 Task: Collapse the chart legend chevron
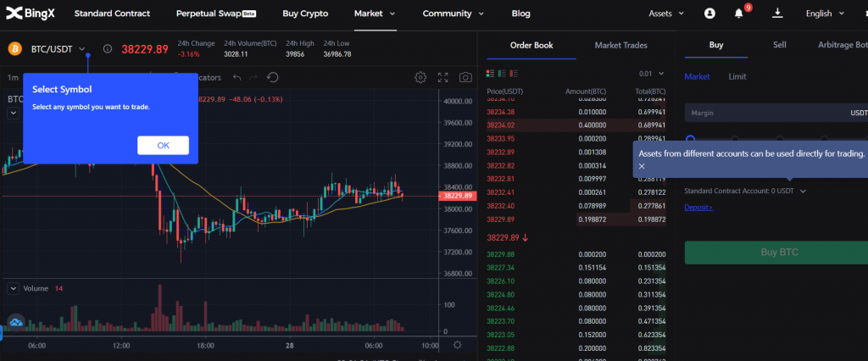[14, 113]
